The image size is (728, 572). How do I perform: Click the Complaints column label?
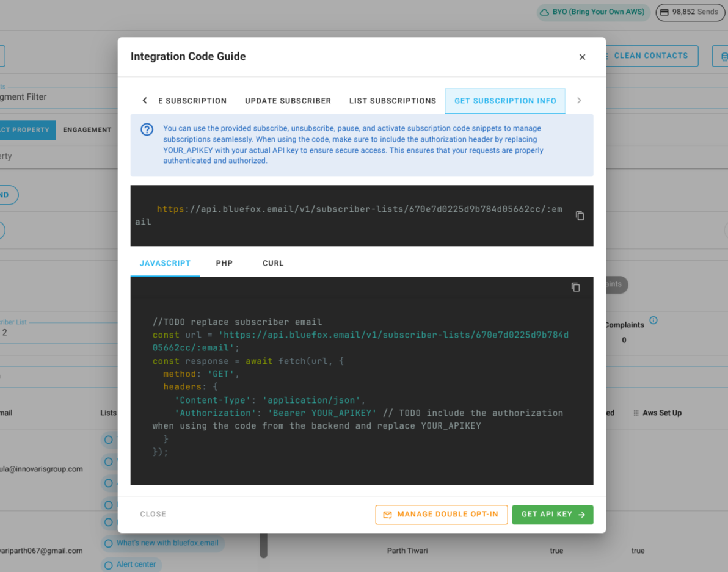[624, 325]
